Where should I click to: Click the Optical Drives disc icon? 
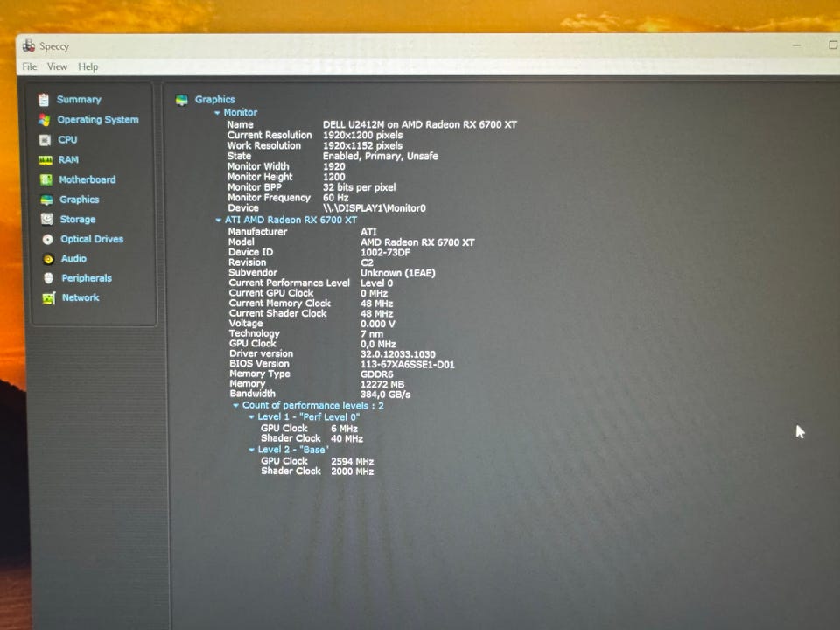pyautogui.click(x=47, y=240)
